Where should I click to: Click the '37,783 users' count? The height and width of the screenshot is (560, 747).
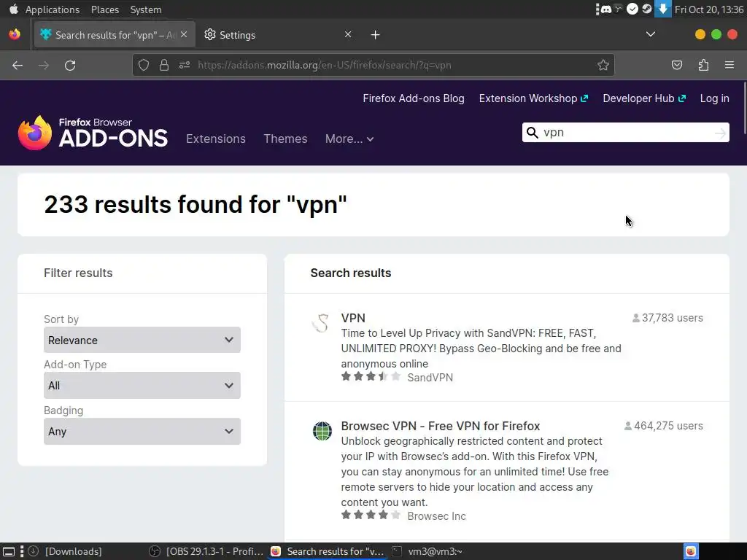coord(667,318)
